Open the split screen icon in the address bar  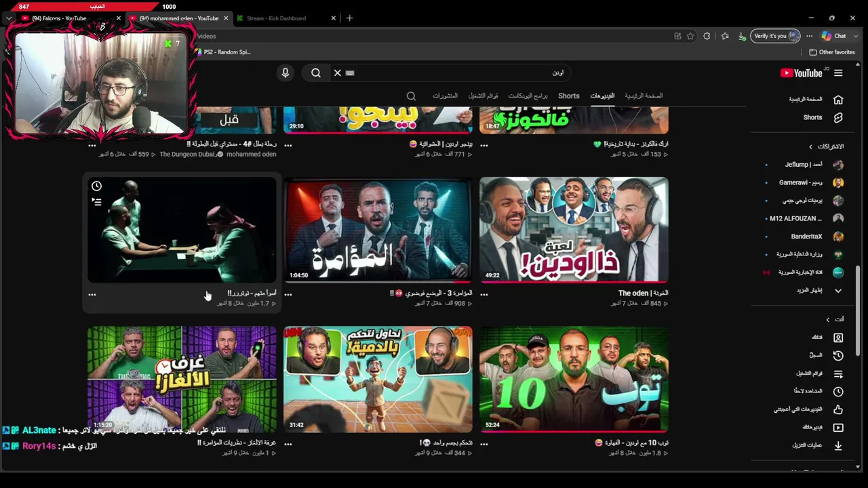677,36
